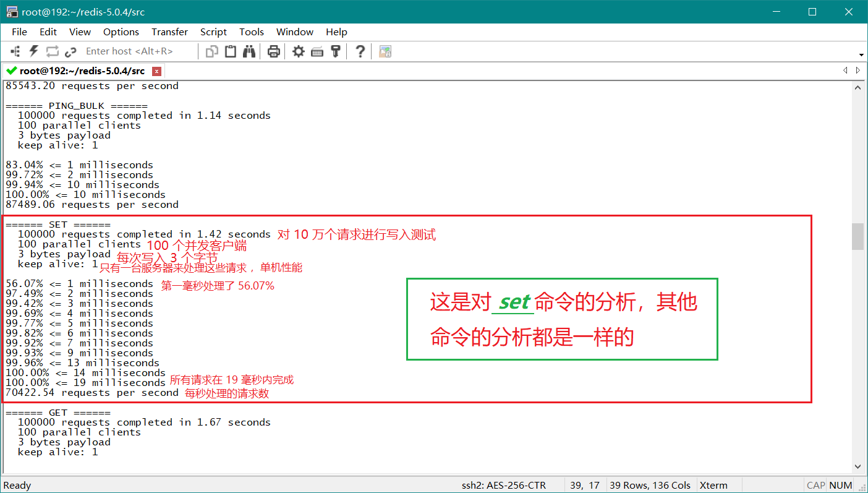Open the user key manager key icon
The image size is (868, 493).
[336, 51]
